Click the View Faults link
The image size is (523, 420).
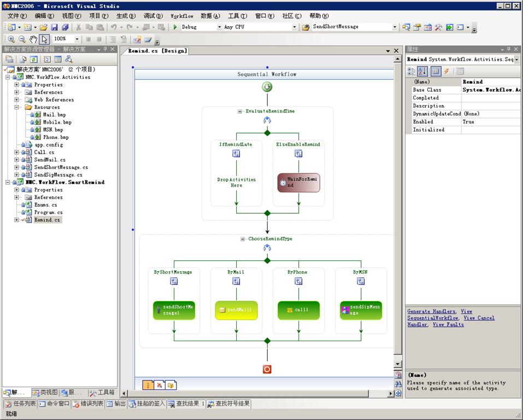pos(448,324)
